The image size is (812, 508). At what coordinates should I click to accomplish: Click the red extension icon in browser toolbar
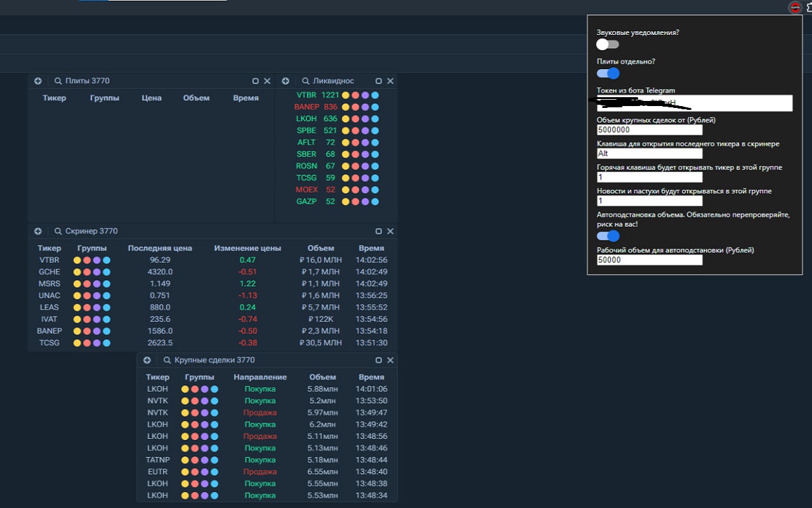(x=794, y=8)
